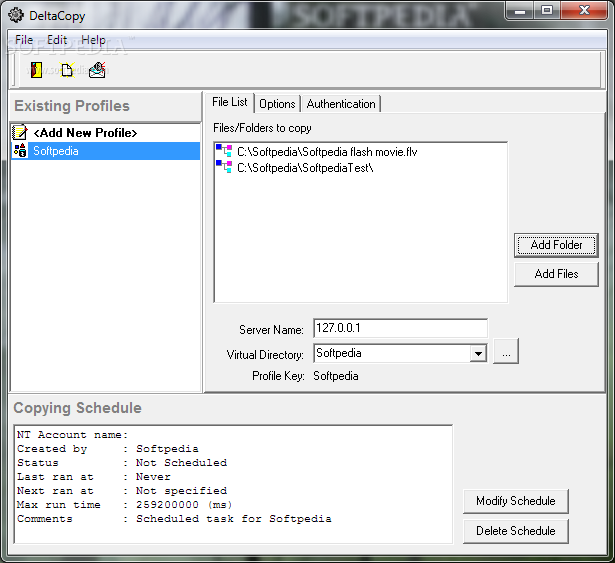Click the Delete Schedule button
The height and width of the screenshot is (563, 615).
pyautogui.click(x=516, y=531)
